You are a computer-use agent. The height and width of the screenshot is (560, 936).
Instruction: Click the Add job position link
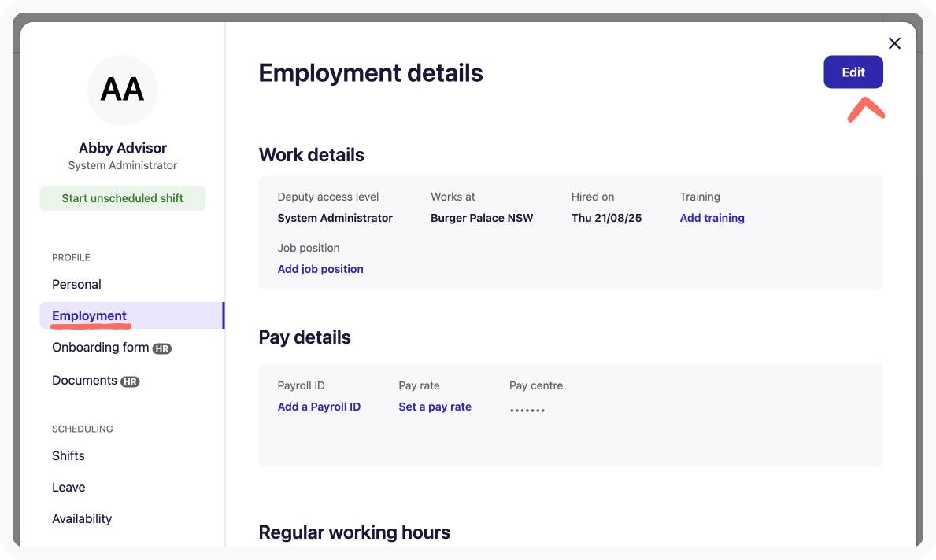pos(320,269)
